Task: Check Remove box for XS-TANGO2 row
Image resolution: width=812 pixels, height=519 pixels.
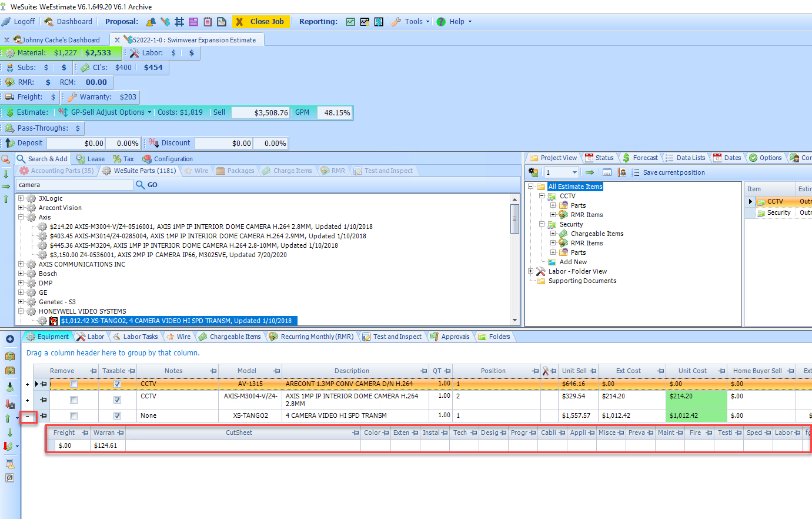Action: pyautogui.click(x=73, y=415)
